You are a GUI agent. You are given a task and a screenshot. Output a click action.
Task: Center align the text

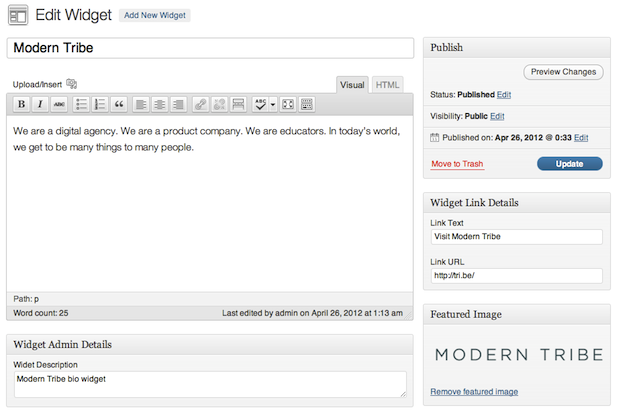tap(160, 104)
